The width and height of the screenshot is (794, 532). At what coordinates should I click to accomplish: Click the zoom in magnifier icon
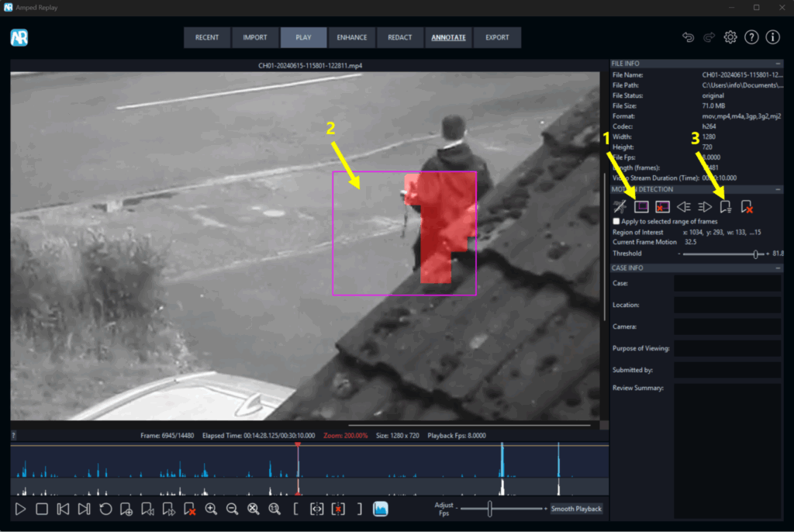pyautogui.click(x=211, y=510)
